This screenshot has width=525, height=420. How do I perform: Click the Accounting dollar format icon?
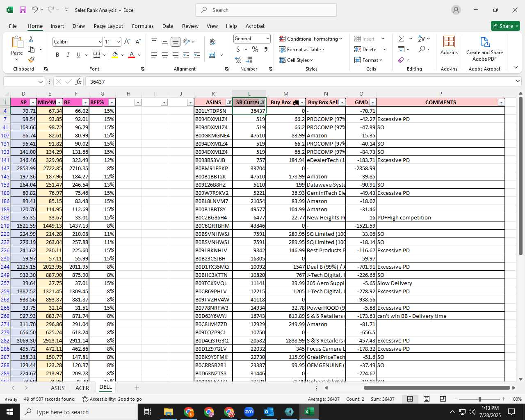238,49
